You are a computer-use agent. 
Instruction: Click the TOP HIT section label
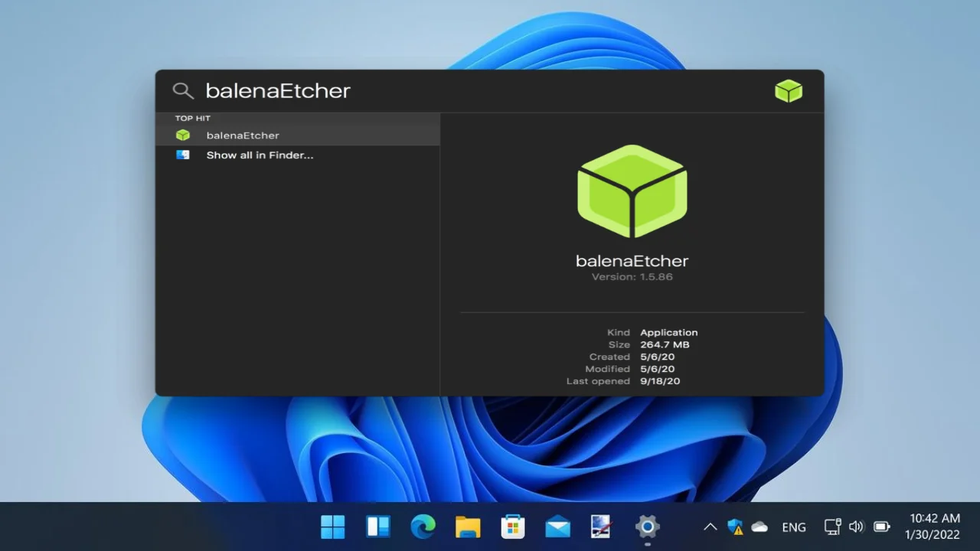[193, 118]
